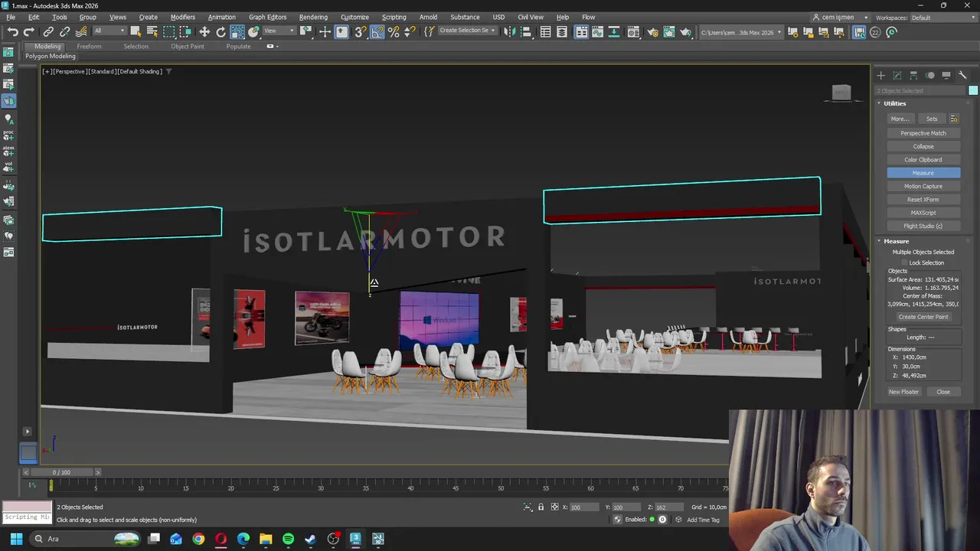The height and width of the screenshot is (551, 980).
Task: Switch to the Freeform ribbon tab
Action: tap(89, 47)
